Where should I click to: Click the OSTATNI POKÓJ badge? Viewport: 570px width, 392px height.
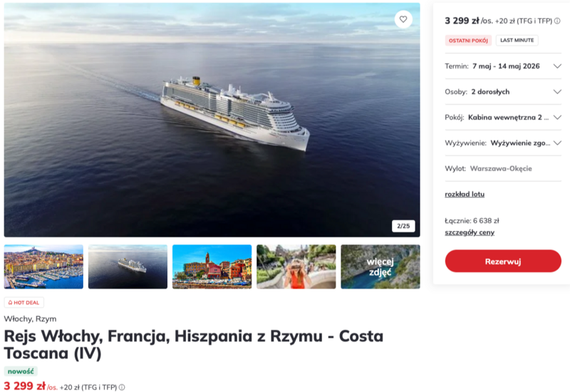[x=468, y=41]
